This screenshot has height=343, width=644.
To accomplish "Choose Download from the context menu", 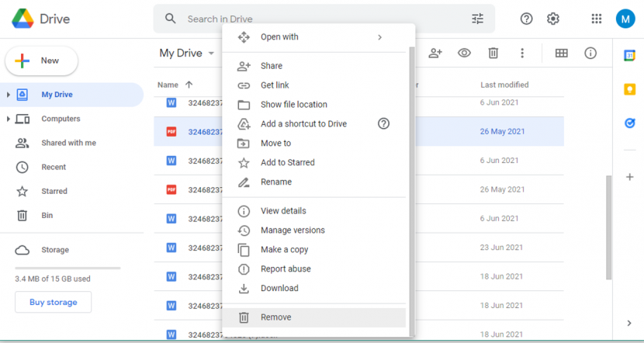I will 314,288.
